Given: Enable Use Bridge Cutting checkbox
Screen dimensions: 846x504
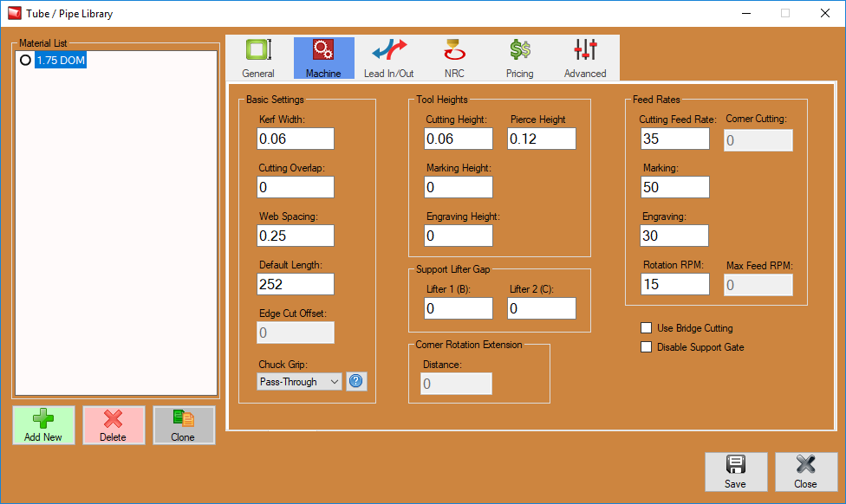Looking at the screenshot, I should click(646, 328).
